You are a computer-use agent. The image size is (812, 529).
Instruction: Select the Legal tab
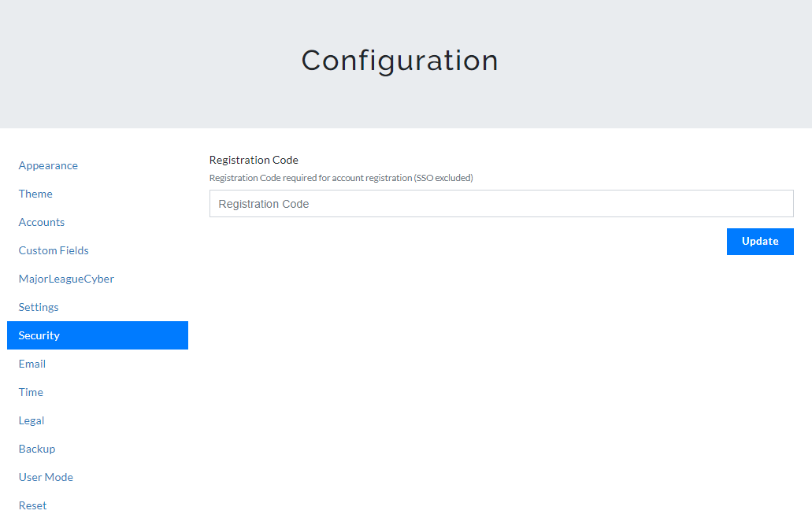pos(32,420)
